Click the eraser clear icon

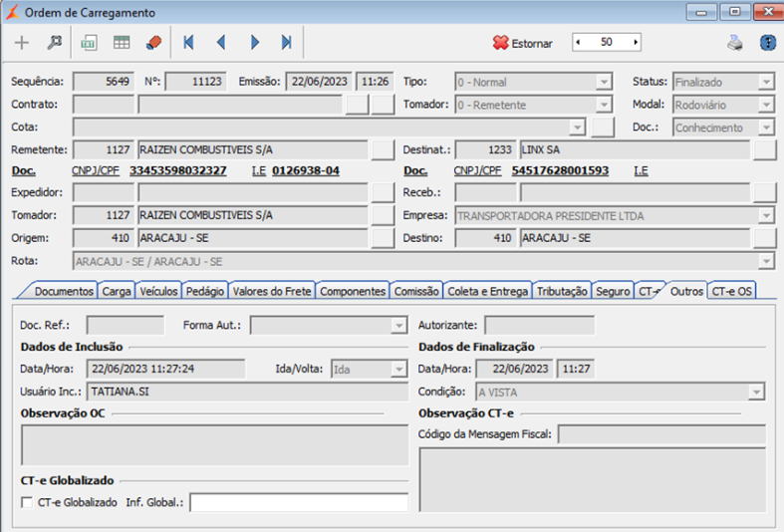(154, 43)
